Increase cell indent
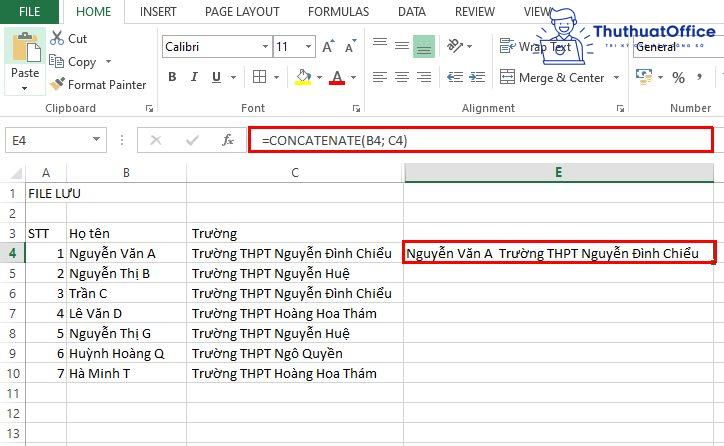 (x=477, y=77)
